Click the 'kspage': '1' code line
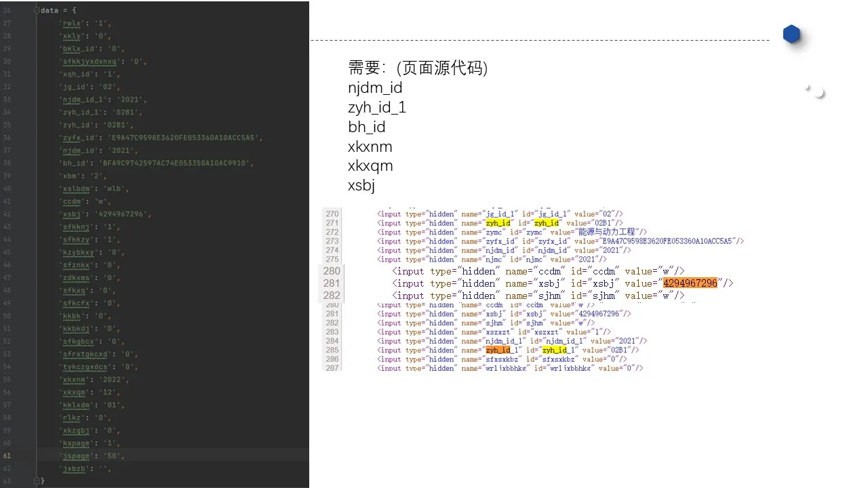Image resolution: width=868 pixels, height=488 pixels. click(x=90, y=443)
